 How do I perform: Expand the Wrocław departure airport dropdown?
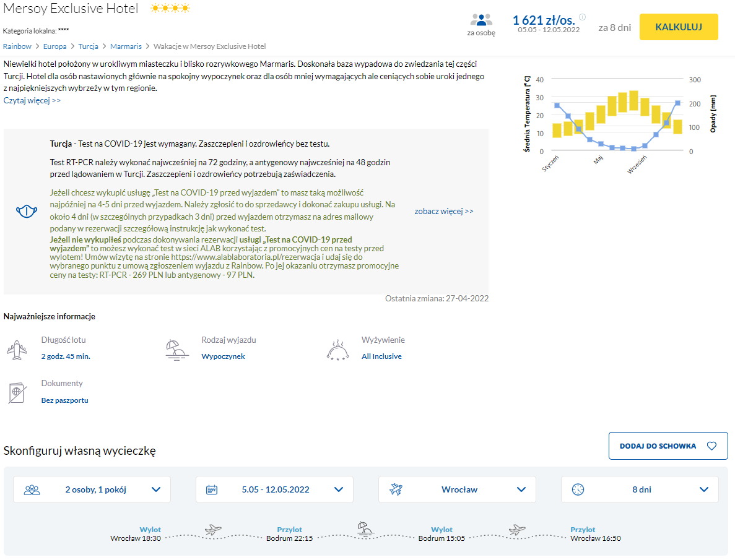click(457, 489)
